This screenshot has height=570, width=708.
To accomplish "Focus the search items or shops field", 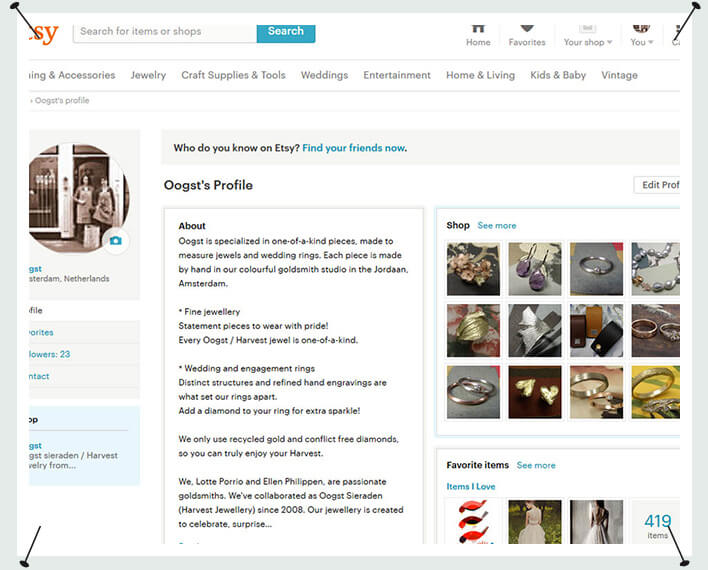I will click(x=165, y=31).
